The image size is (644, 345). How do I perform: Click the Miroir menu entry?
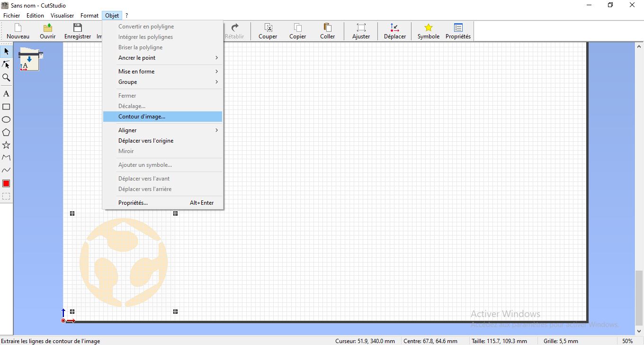click(162, 151)
